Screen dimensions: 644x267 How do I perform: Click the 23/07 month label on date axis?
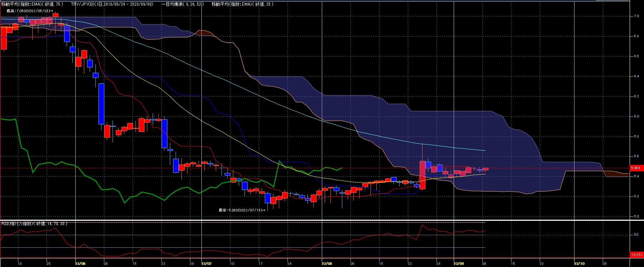click(x=206, y=263)
